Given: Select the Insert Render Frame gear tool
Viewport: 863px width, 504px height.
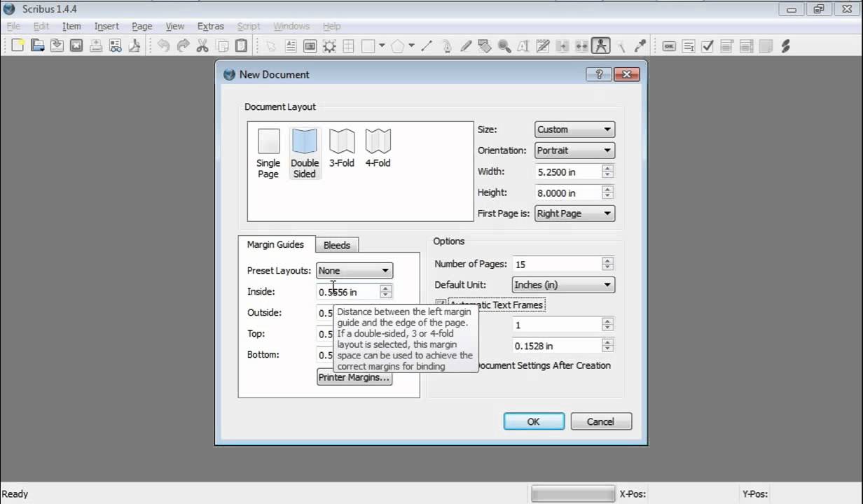Looking at the screenshot, I should (329, 45).
